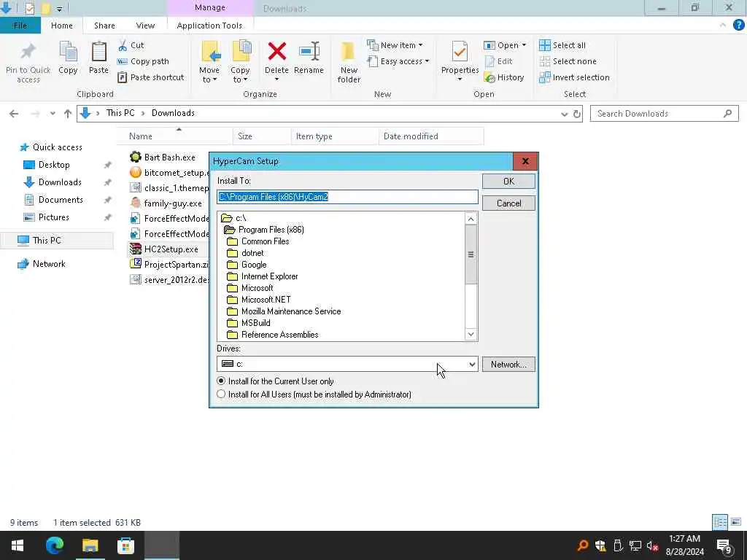Go up one folder level arrow
This screenshot has height=560, width=747.
click(x=68, y=114)
